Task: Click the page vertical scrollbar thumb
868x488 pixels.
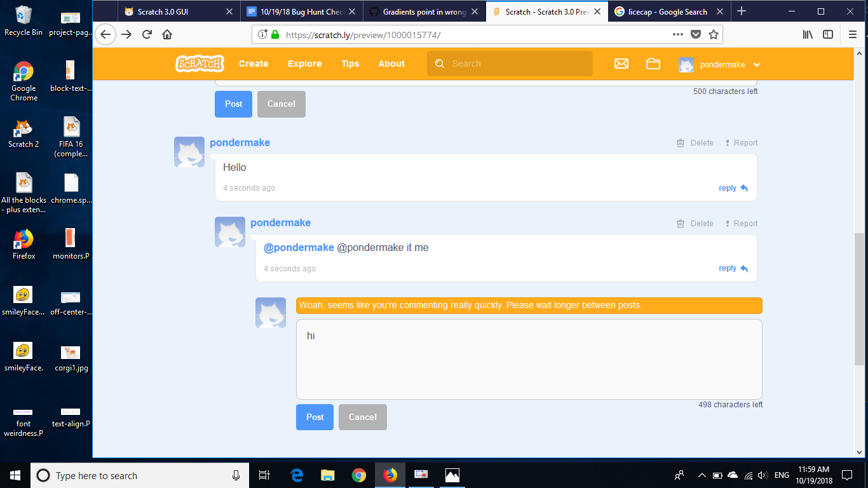Action: coord(860,299)
